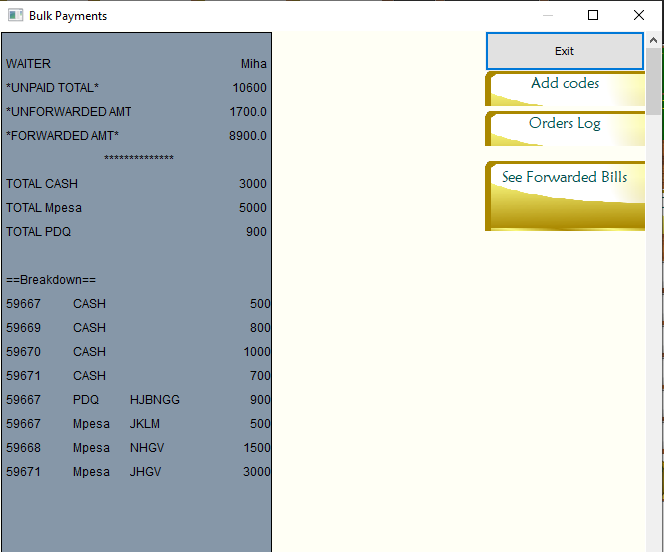
Task: Select the TOTAL CASH value 3000
Action: (253, 184)
